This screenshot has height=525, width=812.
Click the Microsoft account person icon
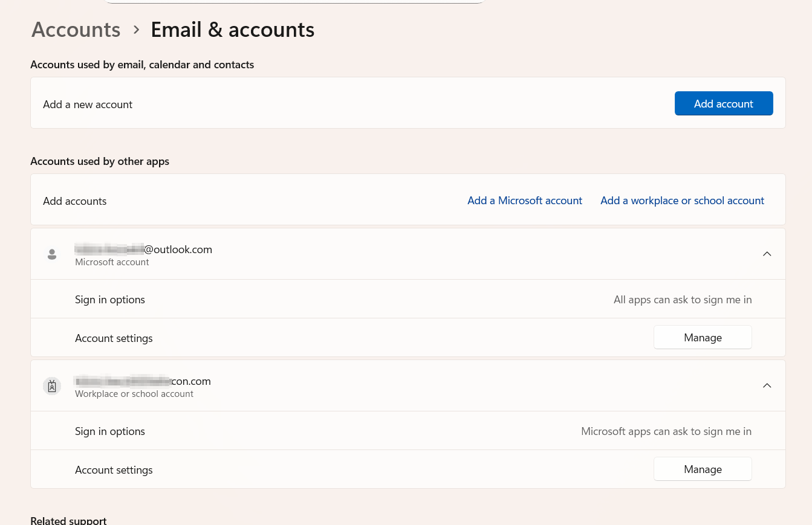coord(52,254)
